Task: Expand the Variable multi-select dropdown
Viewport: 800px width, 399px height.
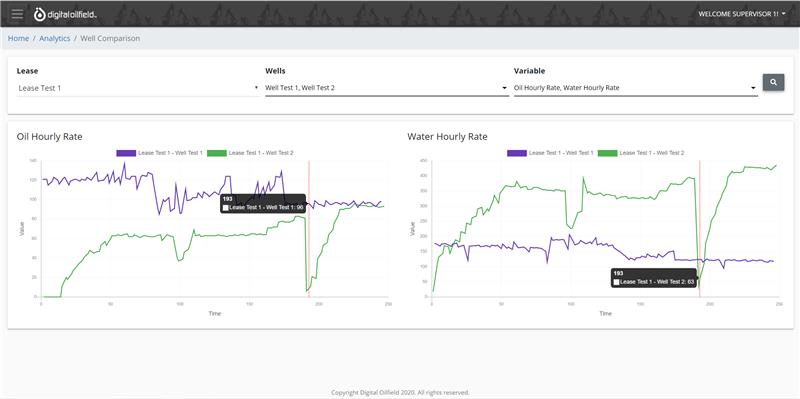Action: 635,88
